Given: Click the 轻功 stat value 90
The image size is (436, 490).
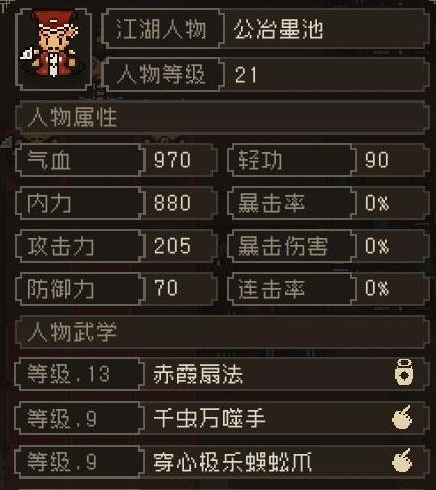Looking at the screenshot, I should point(377,160).
